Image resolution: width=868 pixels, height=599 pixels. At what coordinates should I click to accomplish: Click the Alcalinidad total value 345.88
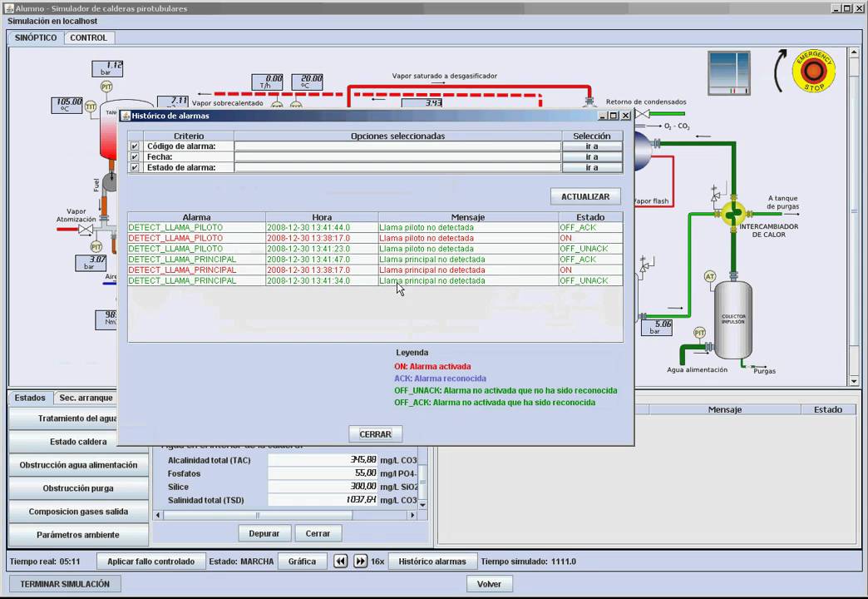pyautogui.click(x=323, y=460)
